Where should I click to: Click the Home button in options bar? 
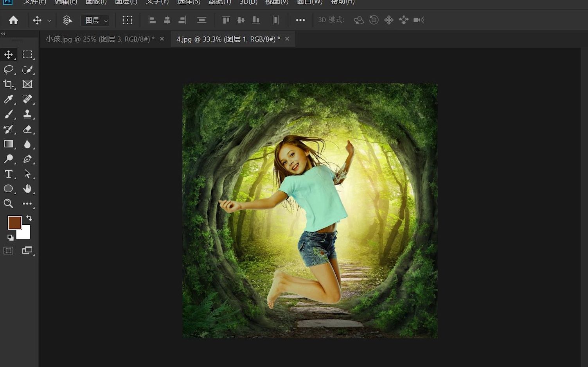click(13, 20)
